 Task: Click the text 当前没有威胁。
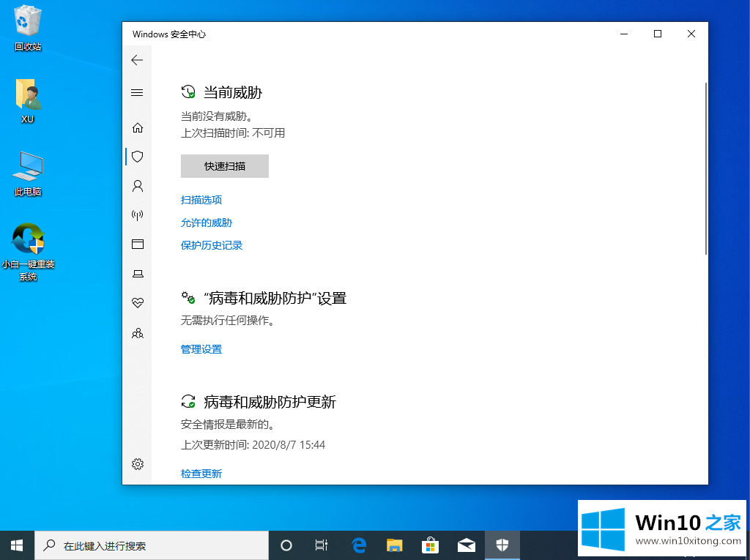(217, 116)
